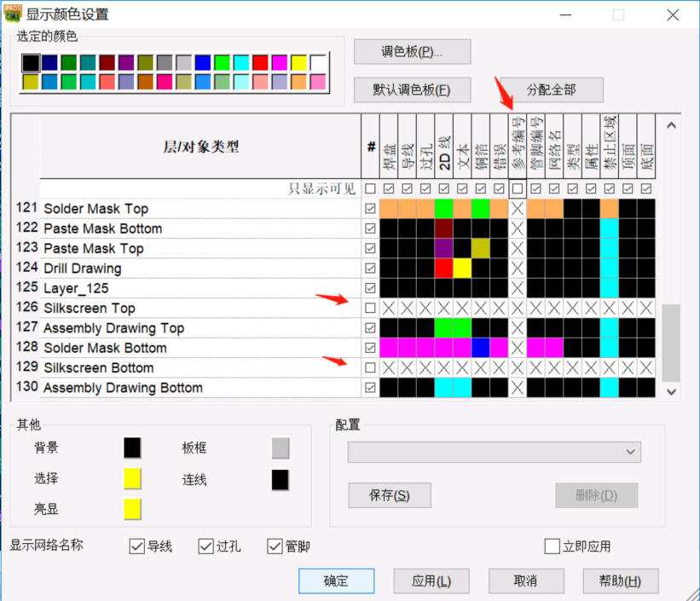This screenshot has width=700, height=601.
Task: Uncheck 过孔 under 显示网络名称
Action: pyautogui.click(x=205, y=546)
